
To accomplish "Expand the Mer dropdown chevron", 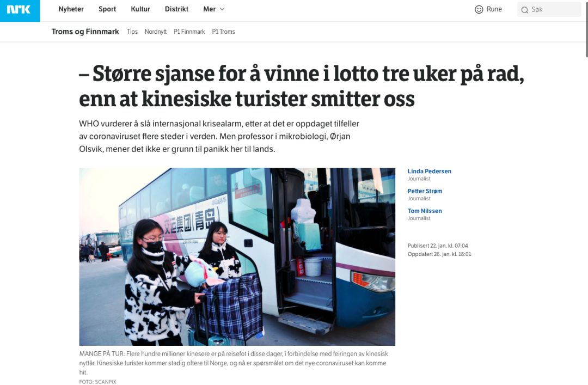I will [x=222, y=9].
